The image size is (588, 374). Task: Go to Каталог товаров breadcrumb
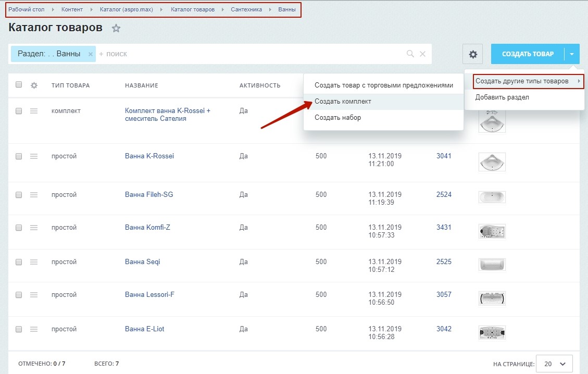193,9
